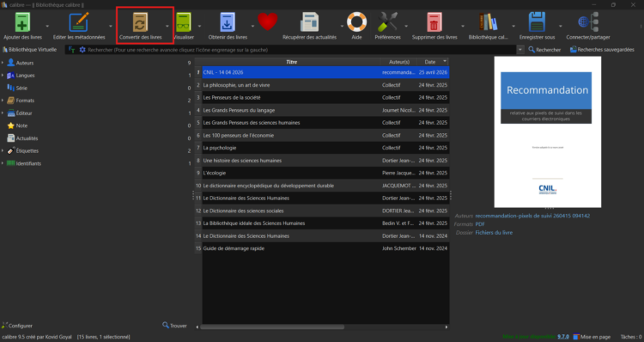This screenshot has height=342, width=644.
Task: Open Préférences settings
Action: [387, 22]
